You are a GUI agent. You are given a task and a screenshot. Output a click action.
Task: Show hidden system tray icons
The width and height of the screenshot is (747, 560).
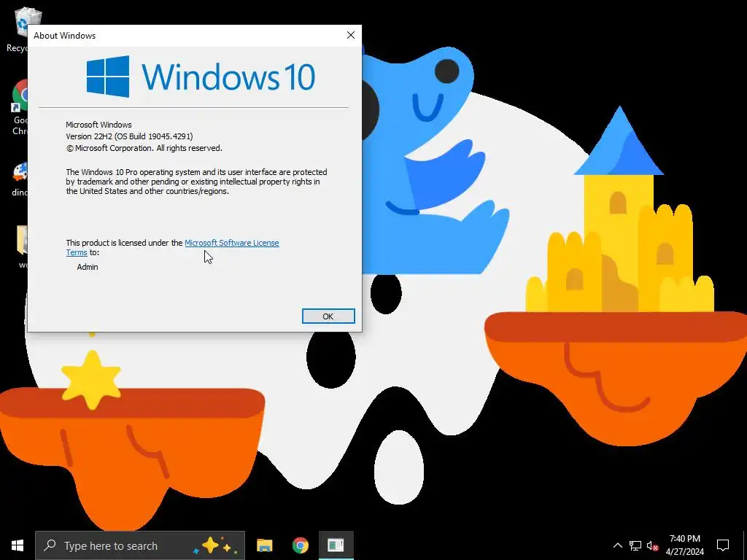point(617,545)
